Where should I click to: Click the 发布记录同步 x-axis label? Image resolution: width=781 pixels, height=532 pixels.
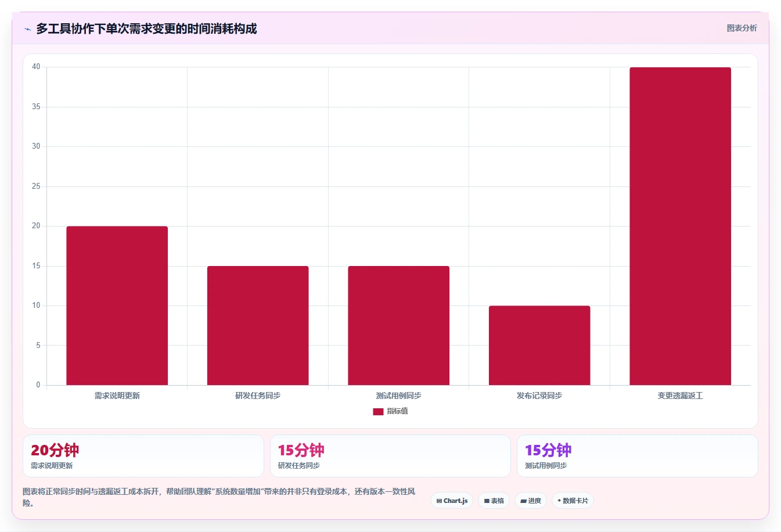point(539,396)
